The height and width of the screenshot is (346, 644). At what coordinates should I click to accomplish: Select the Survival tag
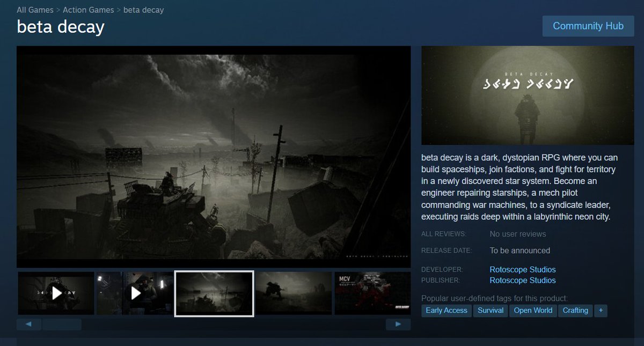click(x=491, y=311)
